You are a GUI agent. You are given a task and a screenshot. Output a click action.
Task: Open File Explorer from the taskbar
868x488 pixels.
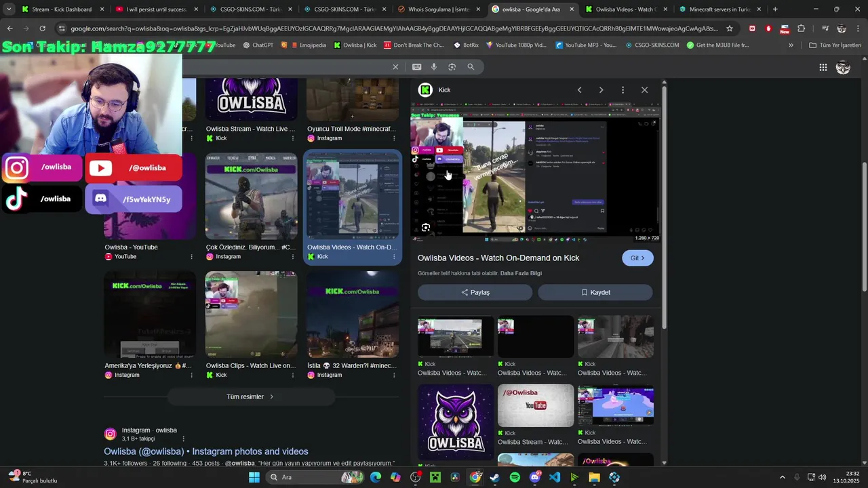coord(594,477)
